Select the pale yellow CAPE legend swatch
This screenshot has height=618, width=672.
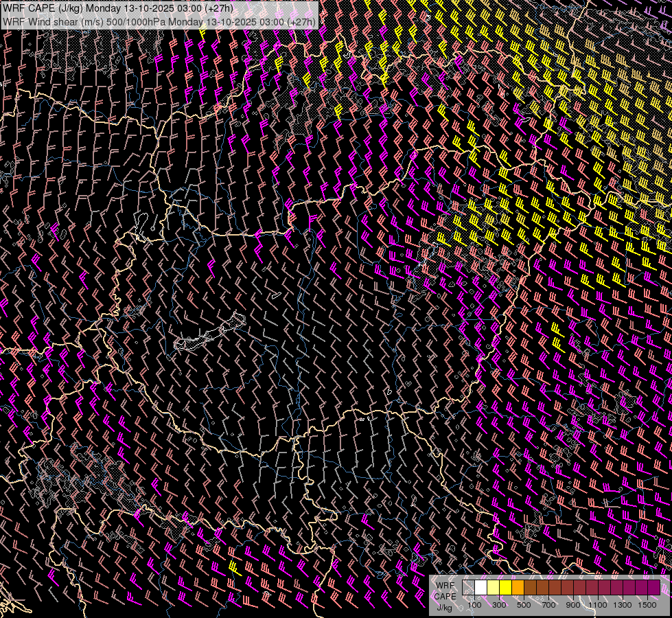pyautogui.click(x=493, y=588)
